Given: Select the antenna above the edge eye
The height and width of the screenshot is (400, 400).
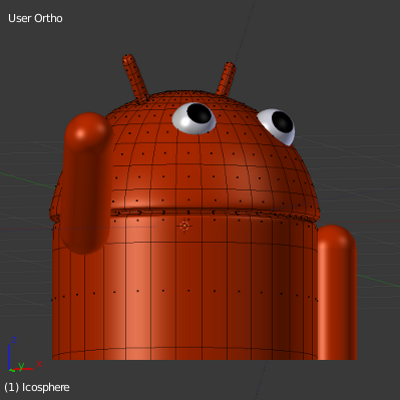Looking at the screenshot, I should (226, 79).
